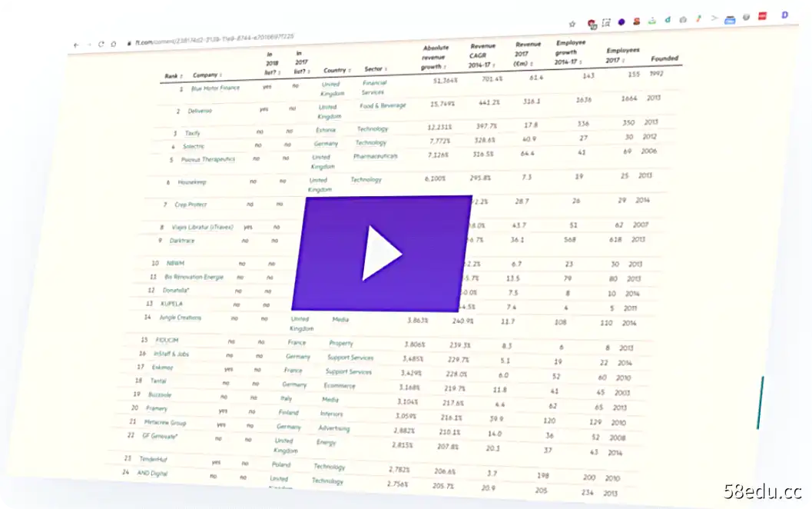Click the browser forward arrow
The height and width of the screenshot is (509, 812).
pyautogui.click(x=89, y=45)
